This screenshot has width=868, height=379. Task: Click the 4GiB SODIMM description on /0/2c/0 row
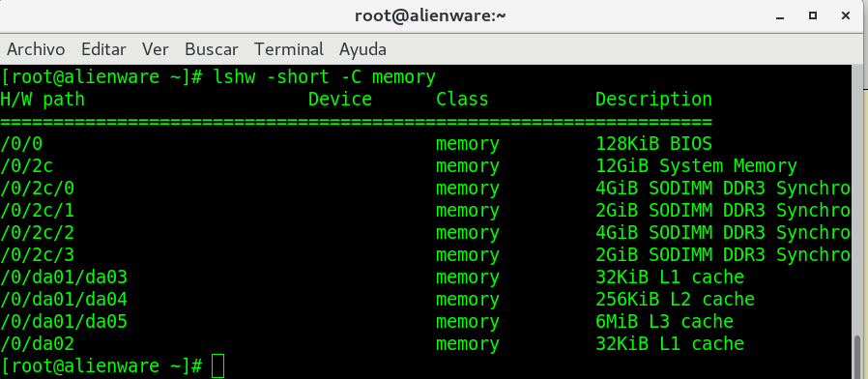click(x=723, y=189)
